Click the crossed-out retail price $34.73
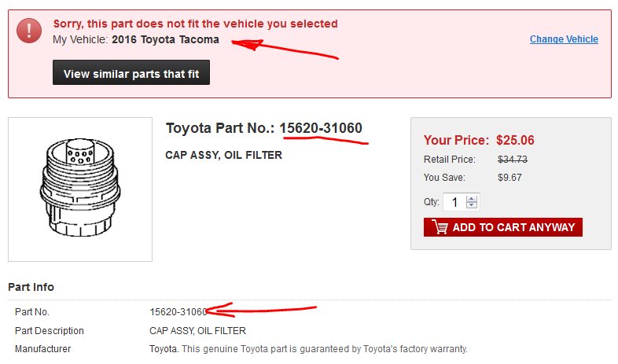 pyautogui.click(x=513, y=160)
